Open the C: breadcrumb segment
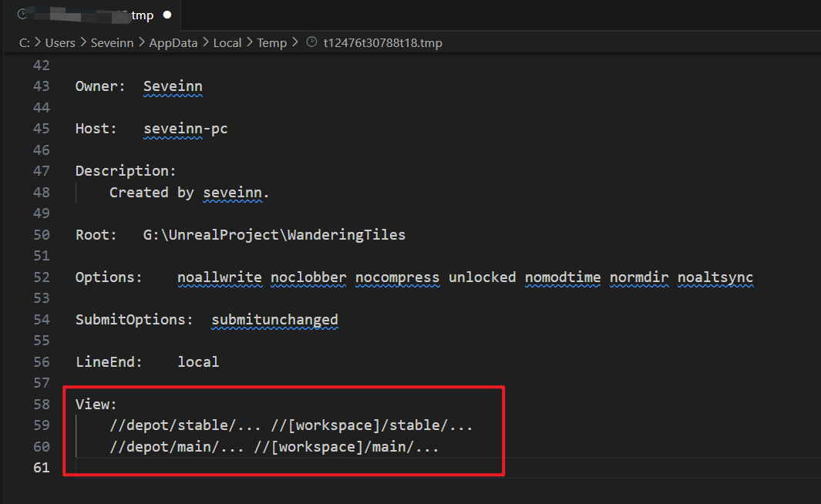Image resolution: width=821 pixels, height=504 pixels. click(24, 43)
